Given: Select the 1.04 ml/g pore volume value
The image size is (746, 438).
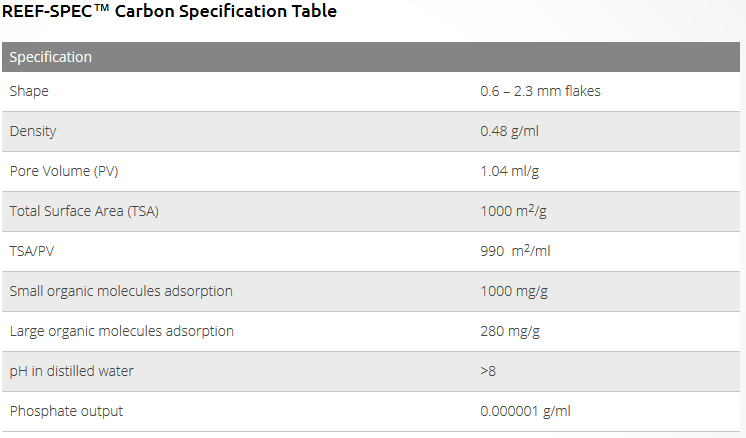Looking at the screenshot, I should (x=510, y=171).
